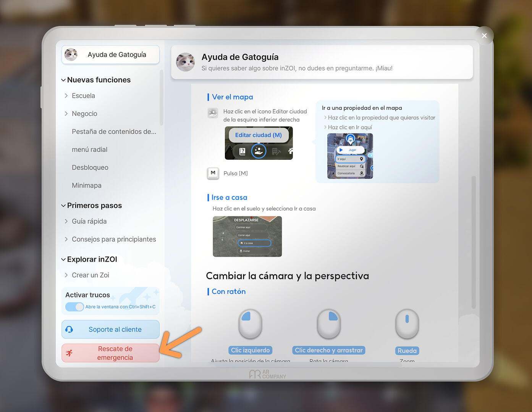Image resolution: width=532 pixels, height=412 pixels.
Task: Collapse the Nuevas funciones section
Action: coord(63,80)
